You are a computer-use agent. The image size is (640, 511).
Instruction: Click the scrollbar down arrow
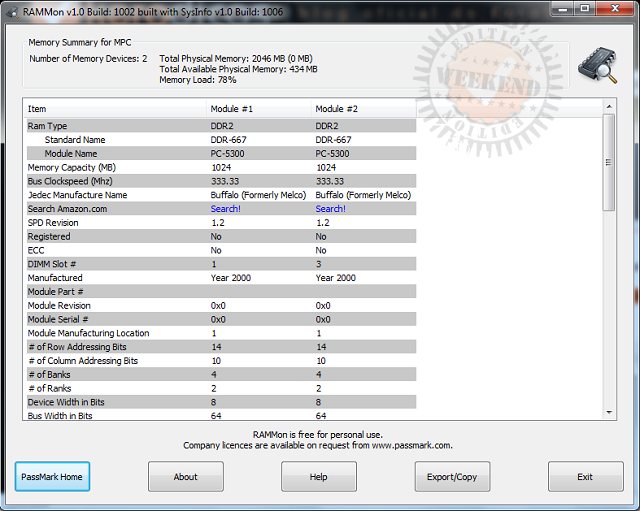609,412
